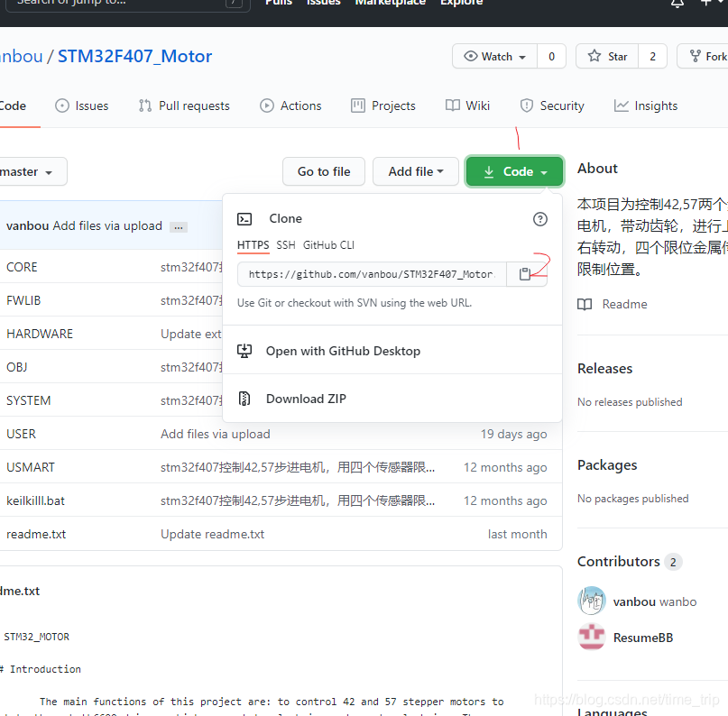The width and height of the screenshot is (728, 716).
Task: Click the keilkilll.bat row commit message
Action: tap(298, 500)
